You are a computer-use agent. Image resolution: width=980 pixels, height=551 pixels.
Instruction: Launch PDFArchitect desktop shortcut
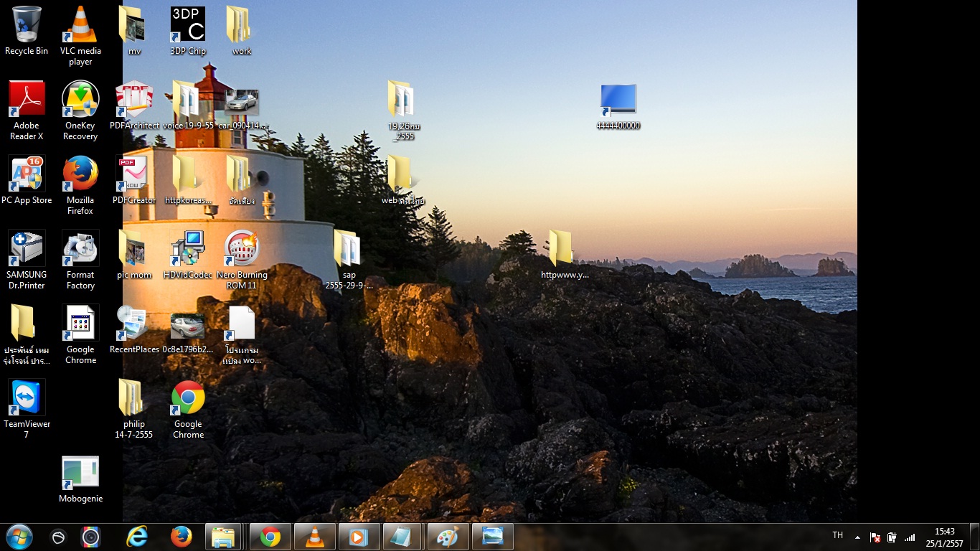click(x=134, y=105)
